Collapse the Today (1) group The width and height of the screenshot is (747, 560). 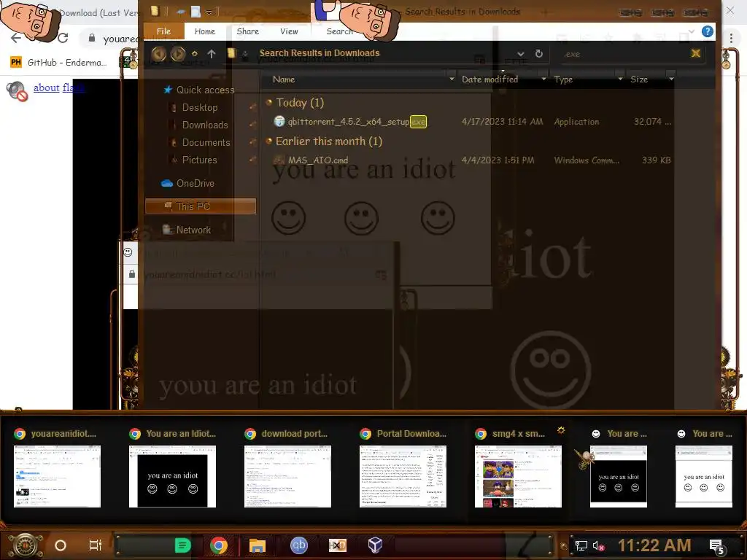268,102
